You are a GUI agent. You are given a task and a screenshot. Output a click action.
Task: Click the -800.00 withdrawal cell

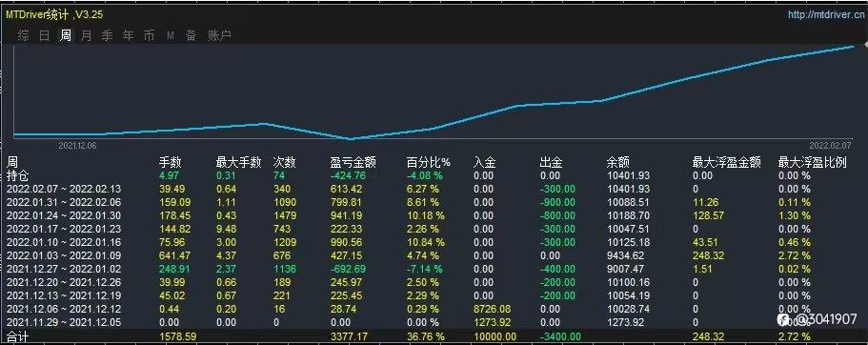coord(557,215)
